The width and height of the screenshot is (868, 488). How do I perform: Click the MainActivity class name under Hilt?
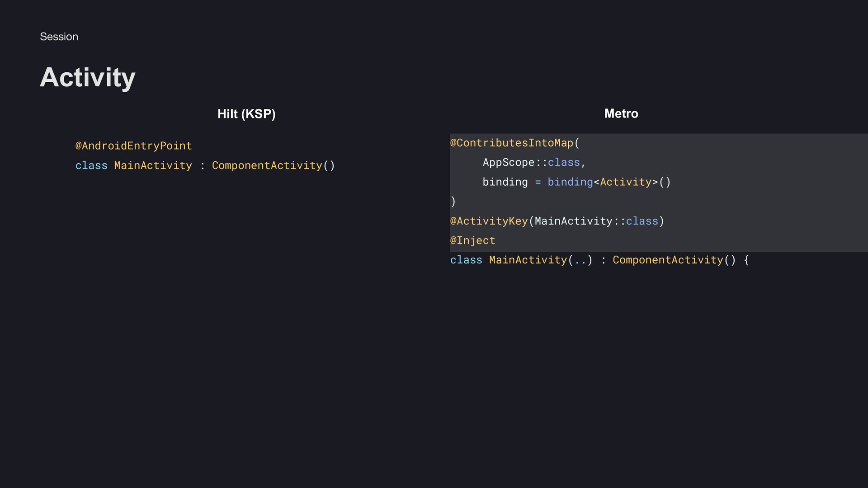[153, 165]
